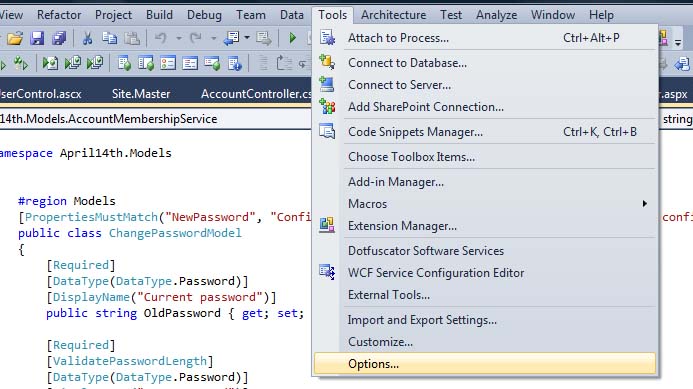
Task: Click the Open File folder icon
Action: (x=15, y=38)
